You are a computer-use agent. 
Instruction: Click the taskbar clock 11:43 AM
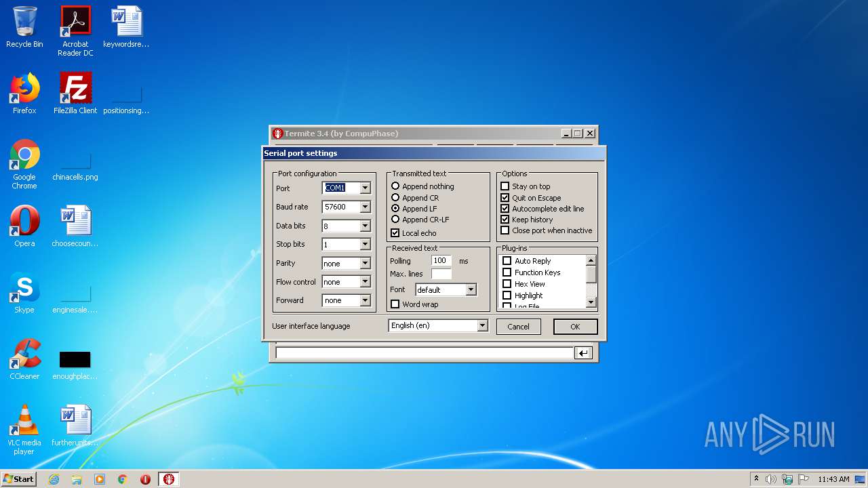[x=833, y=479]
